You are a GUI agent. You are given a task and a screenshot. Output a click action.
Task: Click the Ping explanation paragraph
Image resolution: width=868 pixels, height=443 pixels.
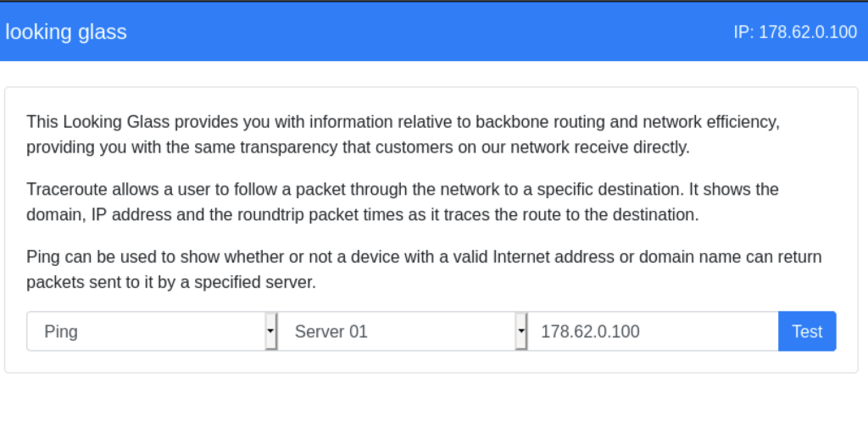424,269
